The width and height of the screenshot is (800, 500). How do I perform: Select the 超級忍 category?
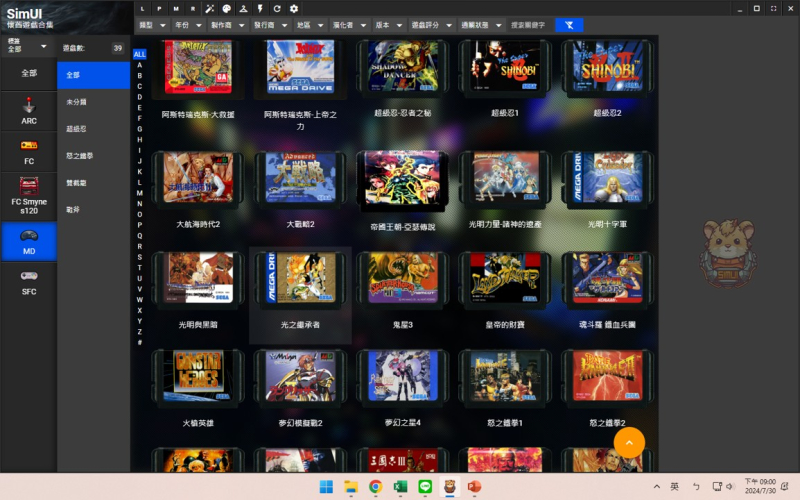coord(93,129)
